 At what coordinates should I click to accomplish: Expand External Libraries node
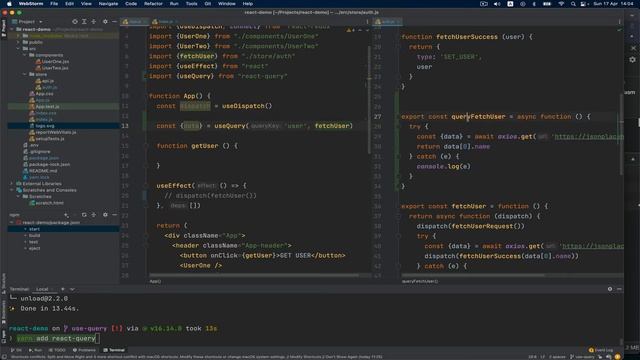(x=12, y=184)
